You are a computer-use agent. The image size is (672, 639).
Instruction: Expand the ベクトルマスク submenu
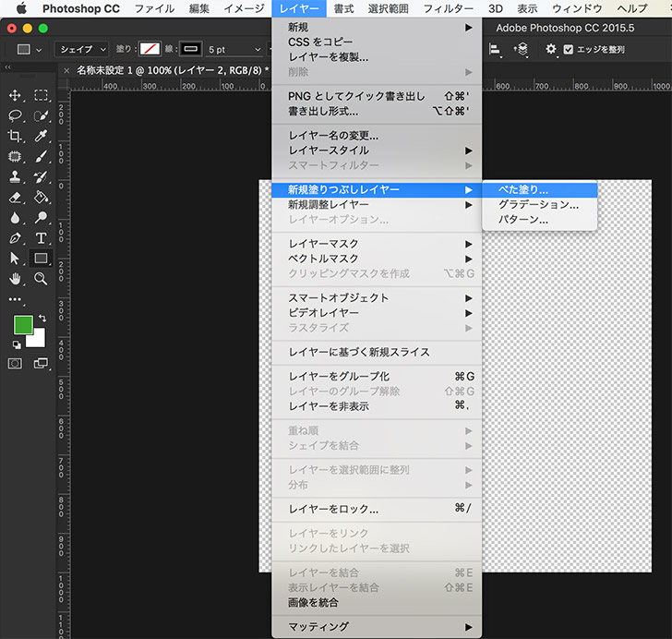pos(377,259)
